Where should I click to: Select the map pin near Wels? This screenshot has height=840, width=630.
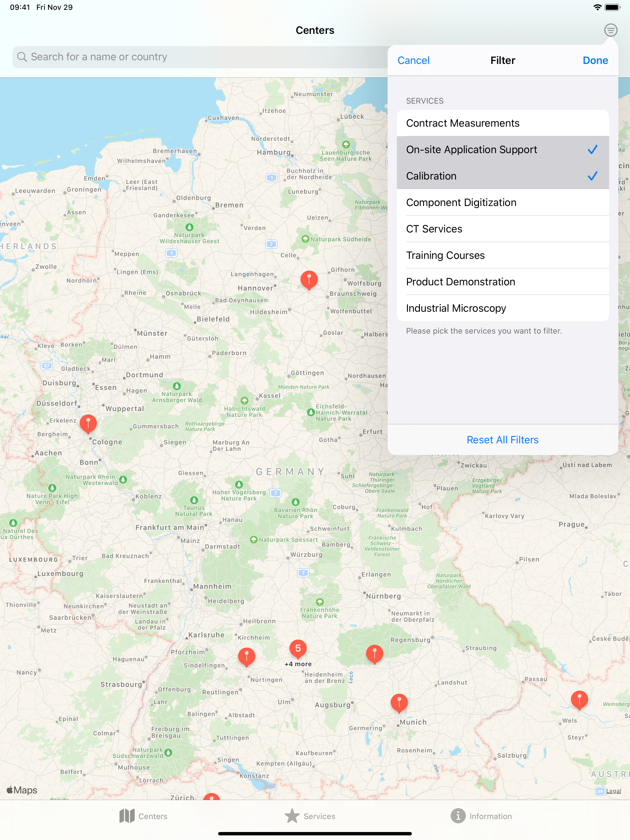point(580,700)
